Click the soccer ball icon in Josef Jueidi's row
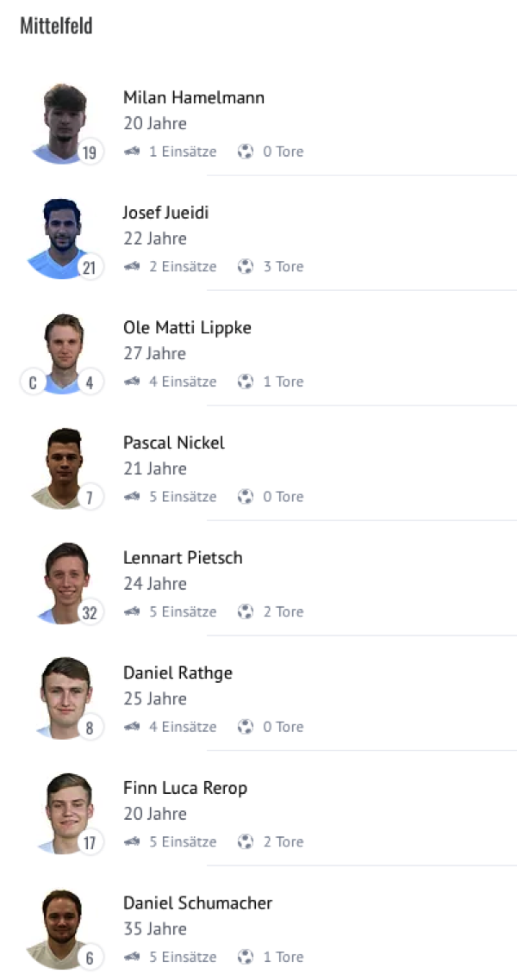Image resolution: width=517 pixels, height=980 pixels. point(246,266)
